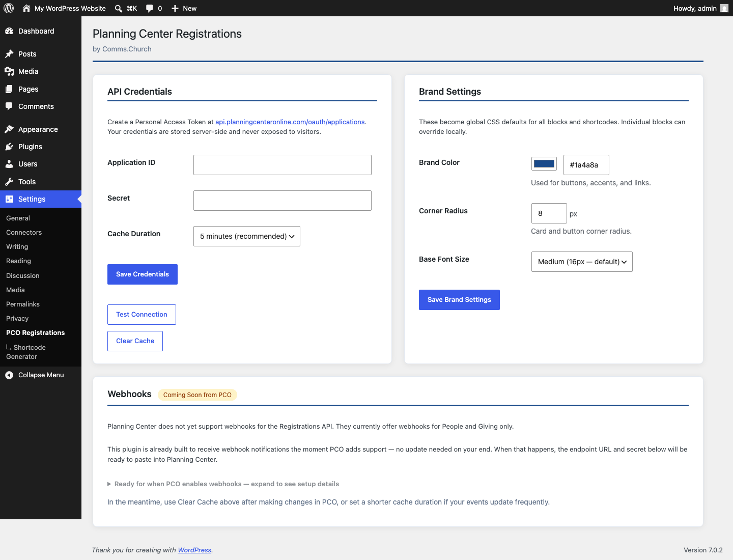Viewport: 733px width, 560px height.
Task: Click Save Brand Settings button
Action: tap(459, 300)
